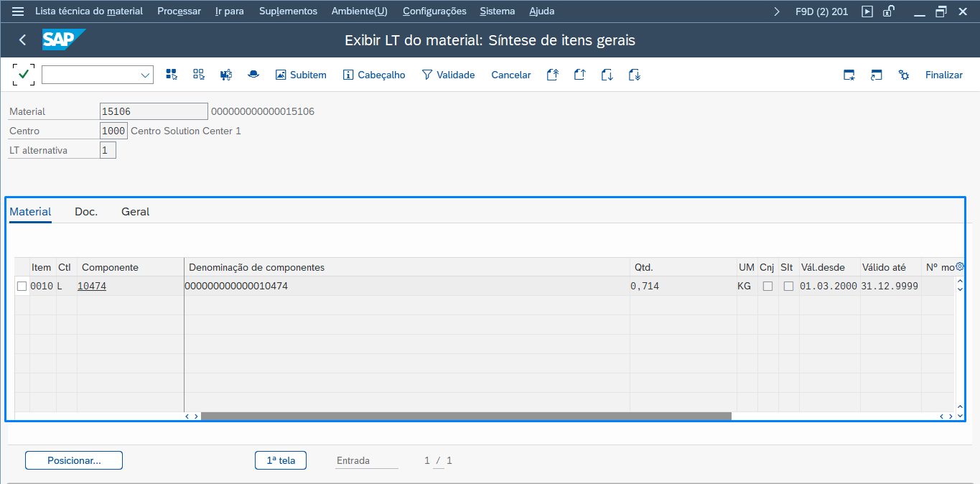
Task: Click the last page arrow icon
Action: tap(634, 75)
